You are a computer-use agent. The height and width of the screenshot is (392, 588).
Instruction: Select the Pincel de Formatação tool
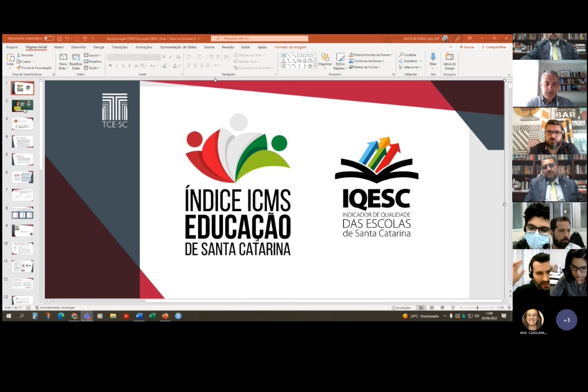[34, 68]
